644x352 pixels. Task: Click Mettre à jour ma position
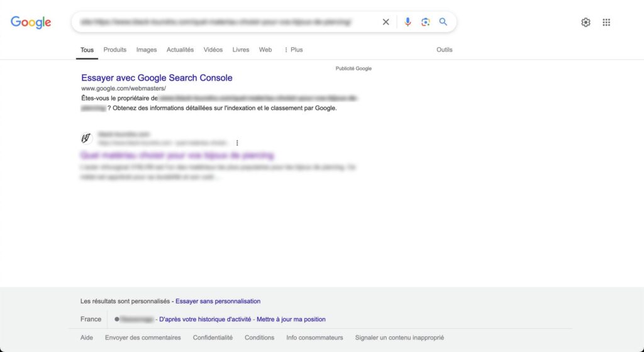coord(291,319)
